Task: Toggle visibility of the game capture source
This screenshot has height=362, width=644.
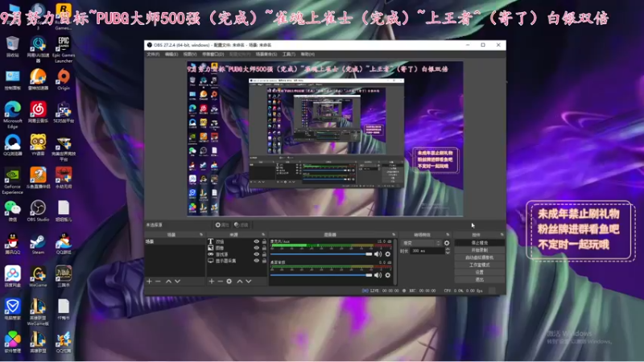Action: [257, 254]
